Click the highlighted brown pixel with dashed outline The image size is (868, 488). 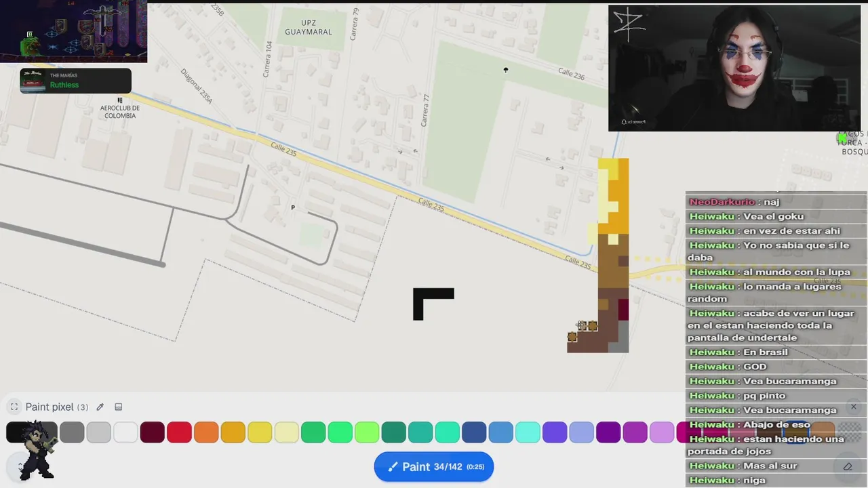click(x=572, y=337)
